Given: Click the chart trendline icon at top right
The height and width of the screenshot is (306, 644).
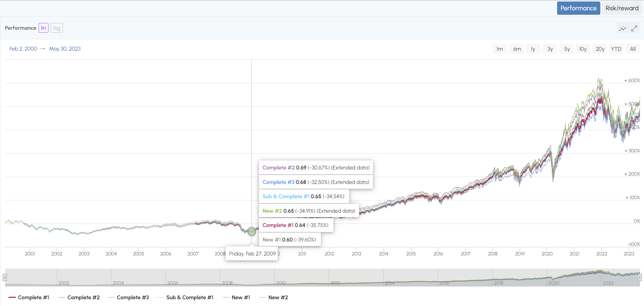Looking at the screenshot, I should click(x=622, y=28).
